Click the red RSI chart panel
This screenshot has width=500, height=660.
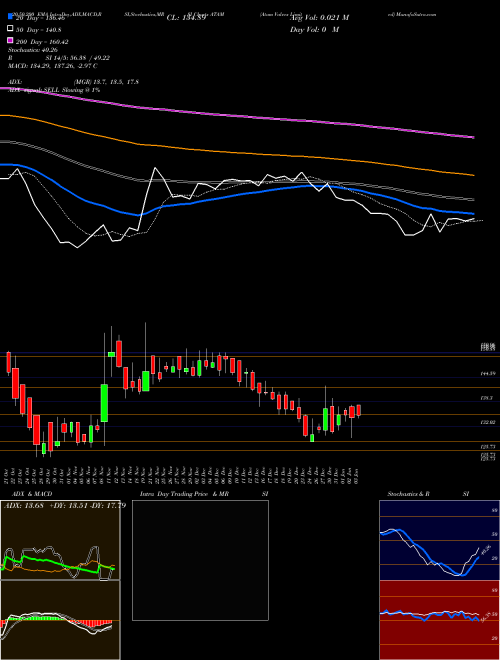(x=439, y=620)
